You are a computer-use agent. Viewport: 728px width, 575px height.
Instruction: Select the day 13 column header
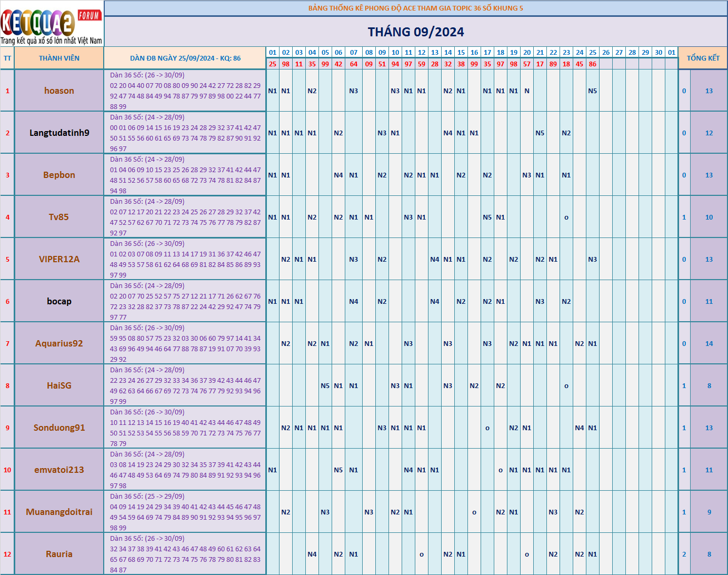point(434,52)
